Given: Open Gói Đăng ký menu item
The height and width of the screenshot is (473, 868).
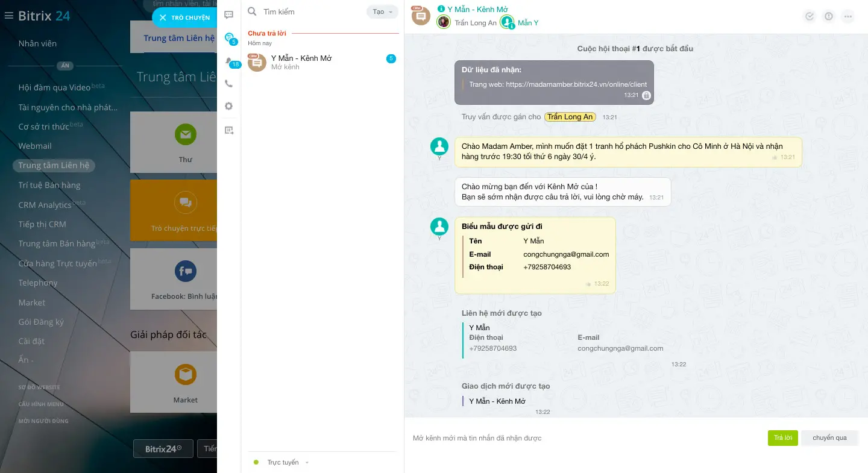Looking at the screenshot, I should 41,322.
